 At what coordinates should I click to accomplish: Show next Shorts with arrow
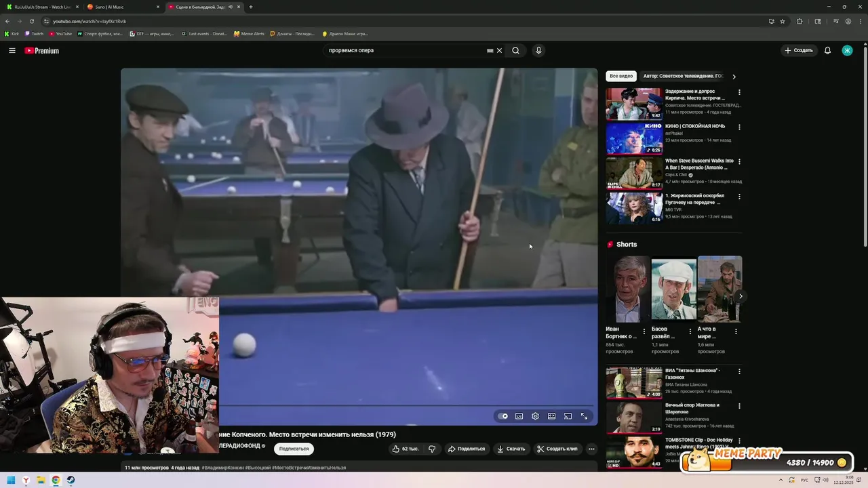741,296
